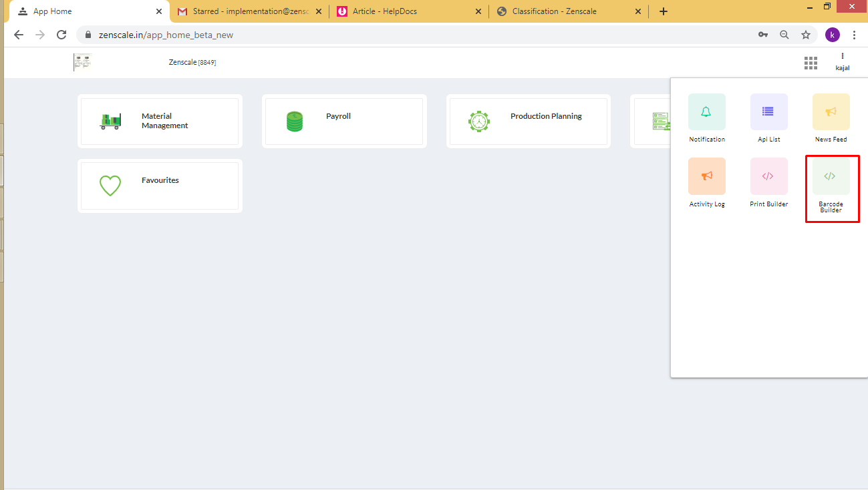Open the Production Planning module card
The width and height of the screenshot is (868, 490).
point(529,121)
